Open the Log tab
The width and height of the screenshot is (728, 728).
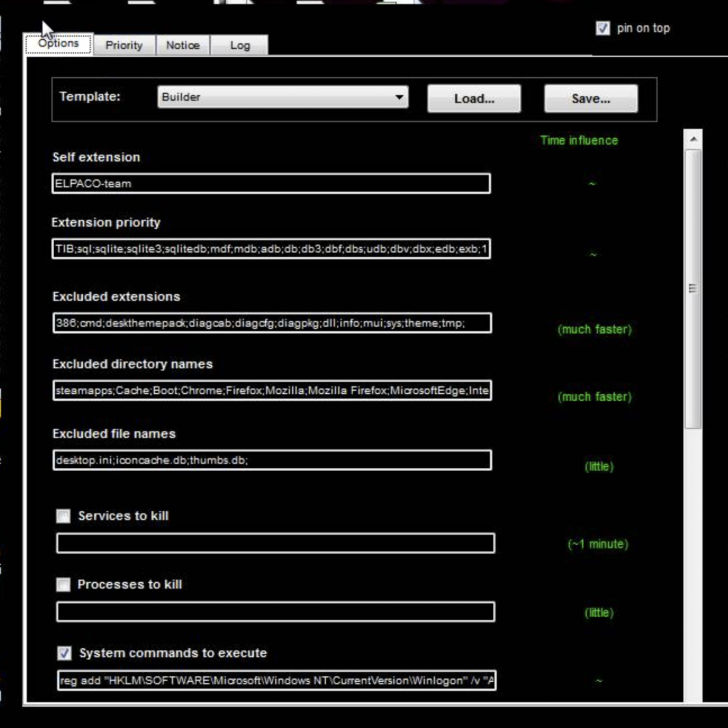[240, 46]
